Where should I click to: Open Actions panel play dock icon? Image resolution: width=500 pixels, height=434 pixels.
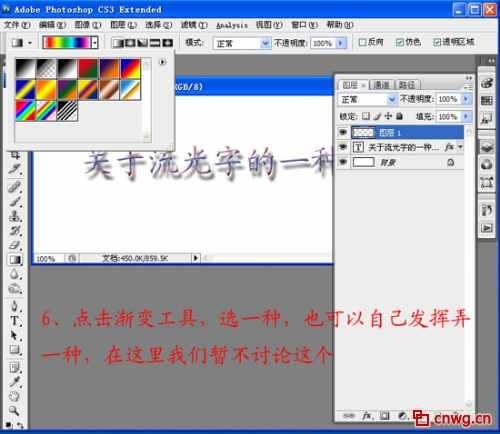point(486,228)
